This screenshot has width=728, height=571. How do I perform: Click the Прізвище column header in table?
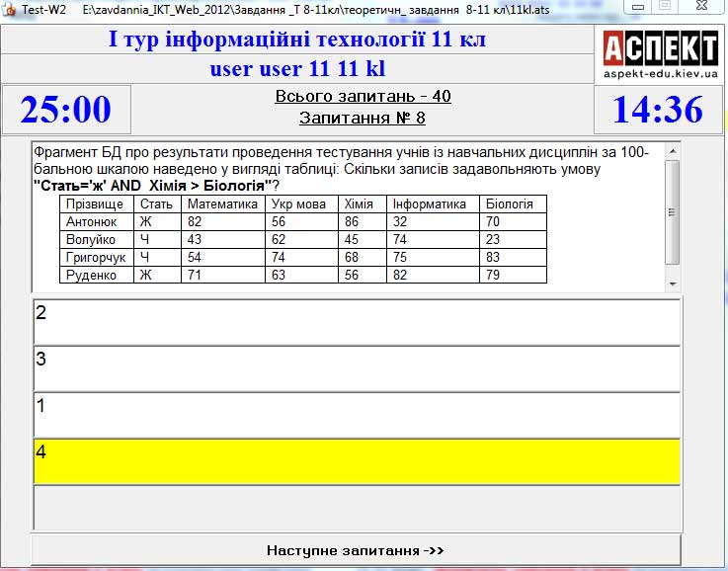(96, 204)
